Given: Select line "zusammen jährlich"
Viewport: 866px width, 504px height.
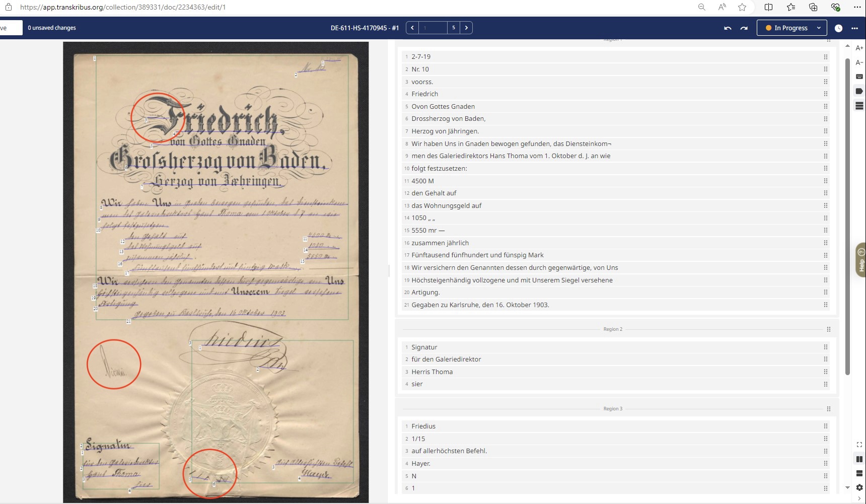Looking at the screenshot, I should coord(615,243).
